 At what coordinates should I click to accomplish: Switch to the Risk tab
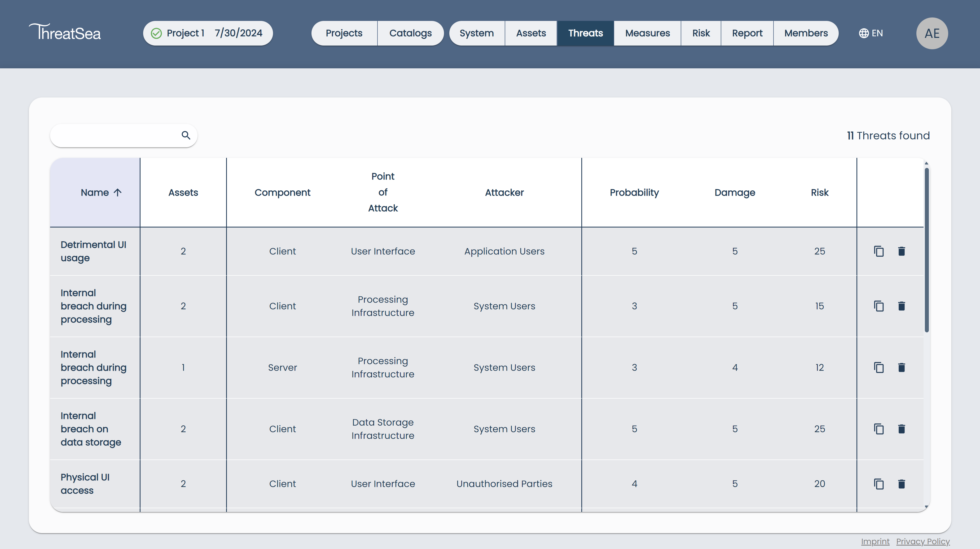coord(701,33)
